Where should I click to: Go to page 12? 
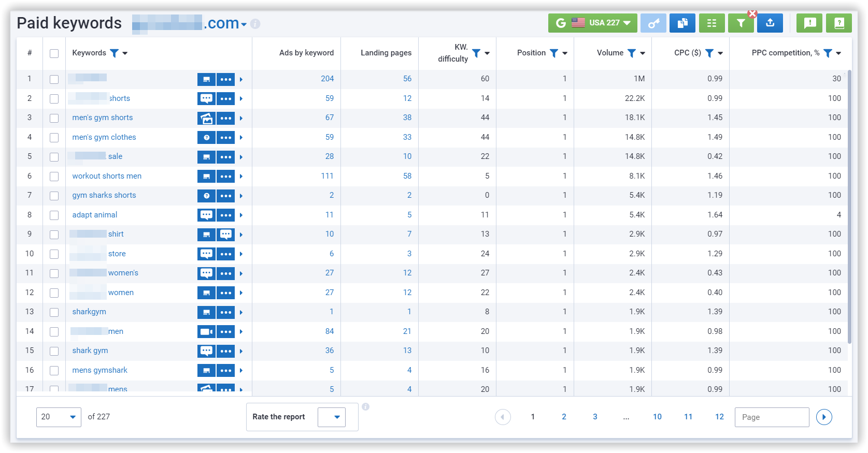[x=719, y=417]
